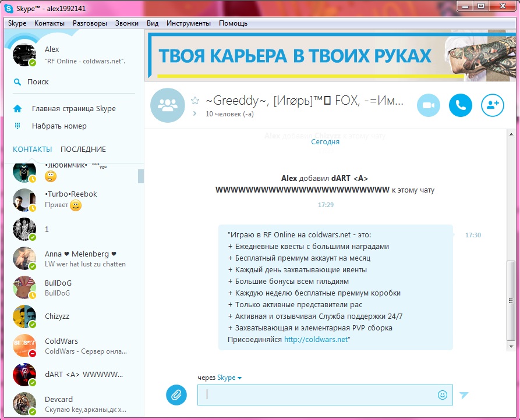This screenshot has width=520, height=420.
Task: Click the chat scrollbar down arrow
Action: point(511,347)
